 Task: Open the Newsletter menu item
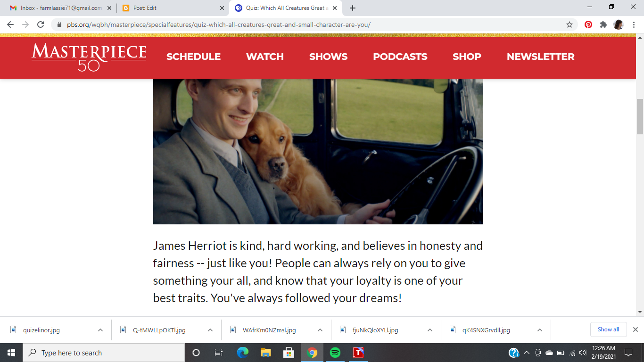click(x=541, y=57)
